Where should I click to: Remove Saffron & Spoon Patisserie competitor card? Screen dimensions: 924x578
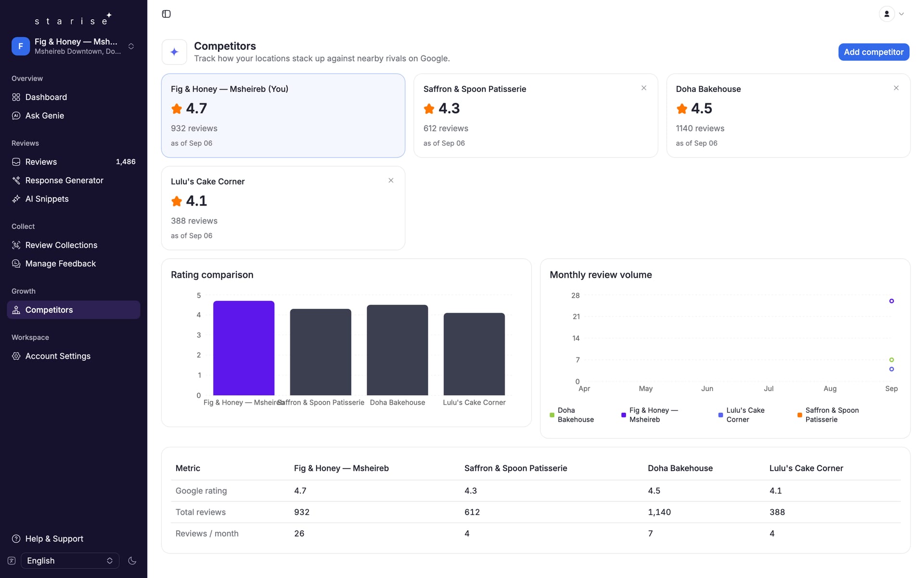644,88
